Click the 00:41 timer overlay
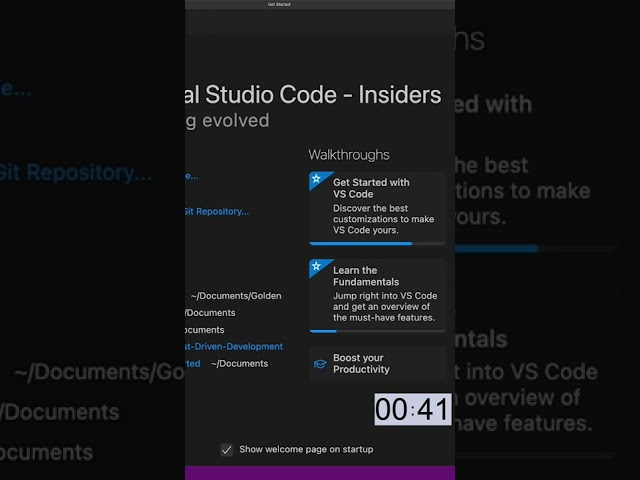Viewport: 640px width, 480px height. click(x=413, y=409)
